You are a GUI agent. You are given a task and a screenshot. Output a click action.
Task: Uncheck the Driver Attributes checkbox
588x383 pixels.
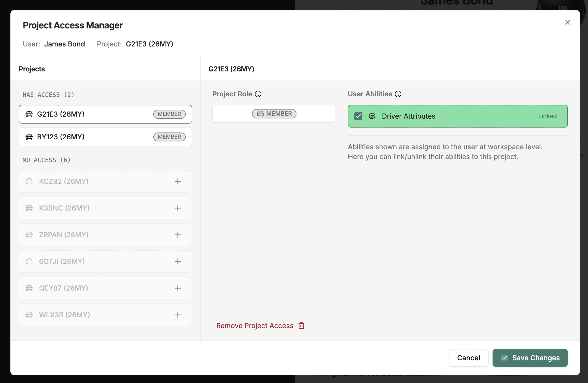pyautogui.click(x=358, y=116)
